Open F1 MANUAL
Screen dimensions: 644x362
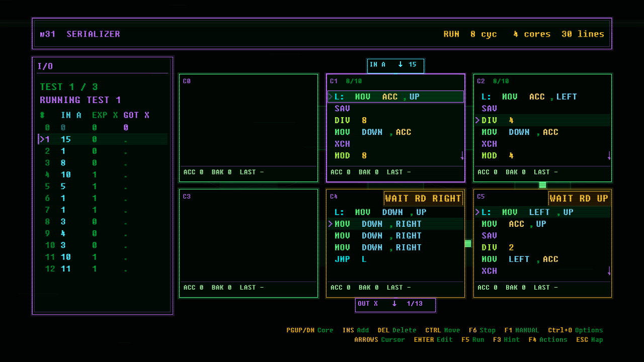521,330
